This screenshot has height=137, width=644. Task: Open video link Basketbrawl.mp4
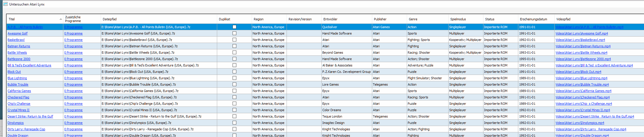click(x=580, y=40)
